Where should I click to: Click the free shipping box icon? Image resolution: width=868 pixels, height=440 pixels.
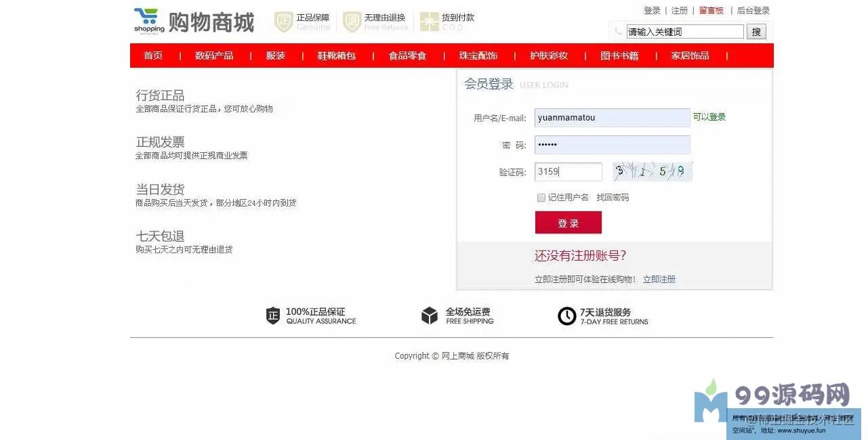pyautogui.click(x=430, y=315)
